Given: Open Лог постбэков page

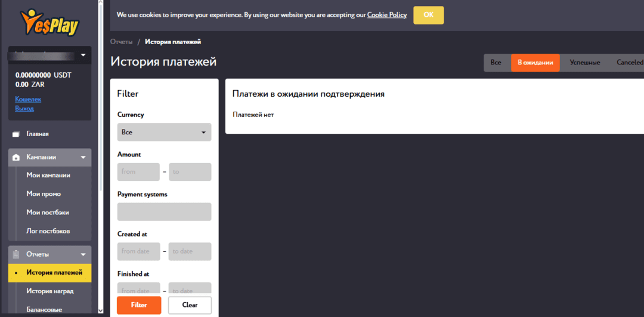Looking at the screenshot, I should coord(49,231).
